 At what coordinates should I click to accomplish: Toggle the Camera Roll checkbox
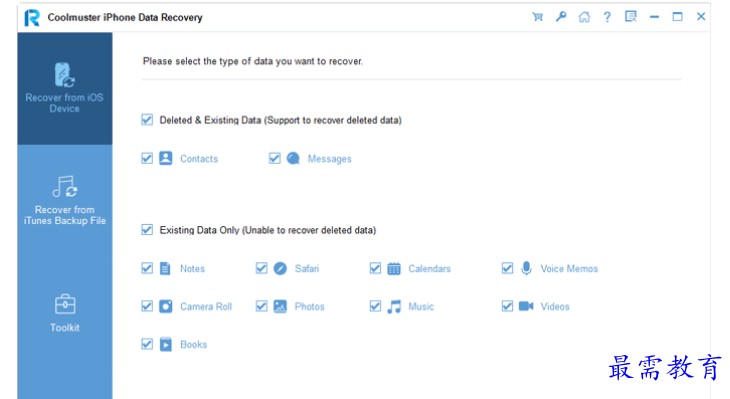tap(147, 306)
